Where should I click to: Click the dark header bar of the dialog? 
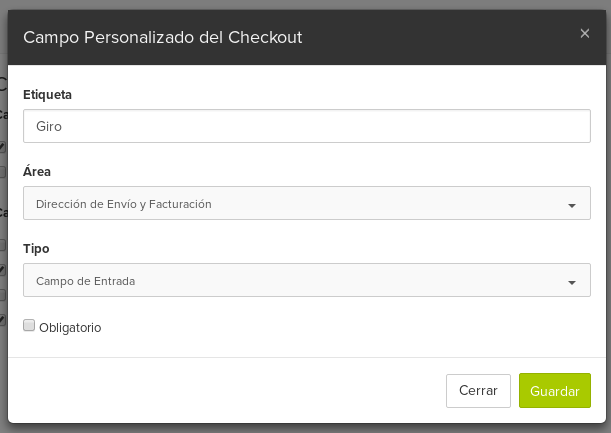point(429,37)
